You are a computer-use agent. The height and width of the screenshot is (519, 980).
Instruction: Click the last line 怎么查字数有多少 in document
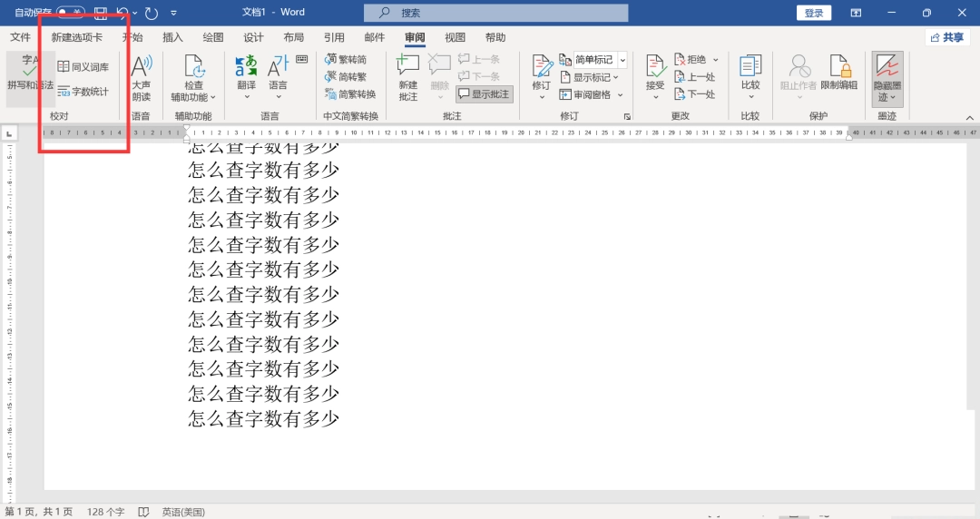264,418
